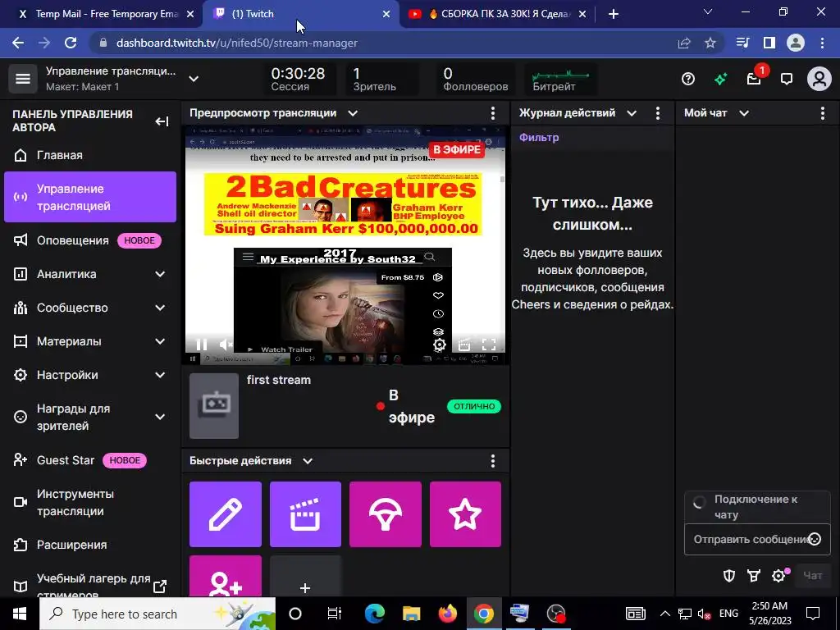Expand the Сообщество sidebar section

point(160,308)
